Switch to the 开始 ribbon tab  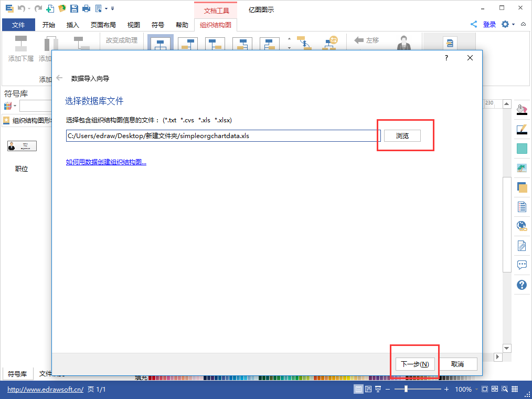pyautogui.click(x=48, y=25)
